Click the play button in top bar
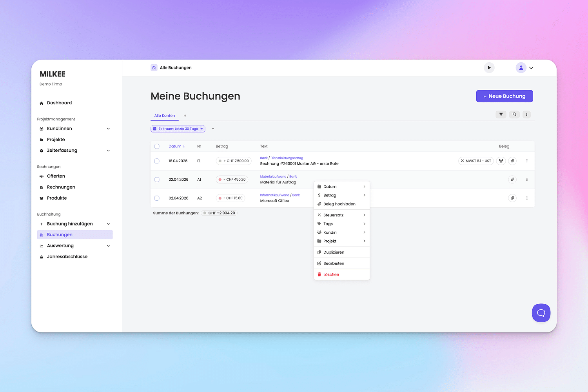588x392 pixels. click(489, 68)
